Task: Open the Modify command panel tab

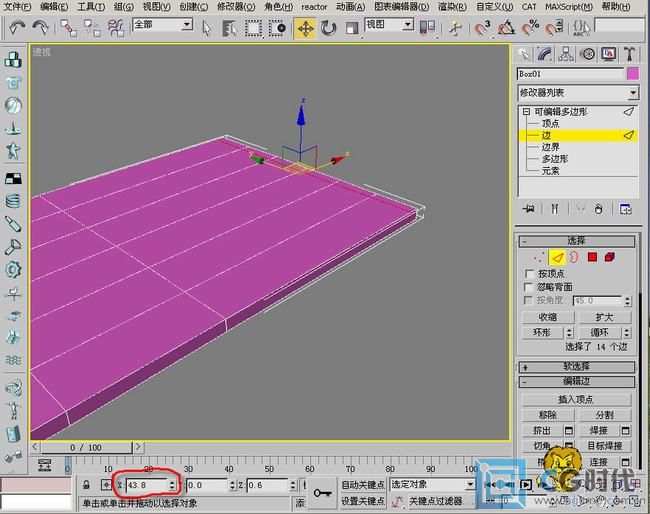Action: pyautogui.click(x=545, y=54)
